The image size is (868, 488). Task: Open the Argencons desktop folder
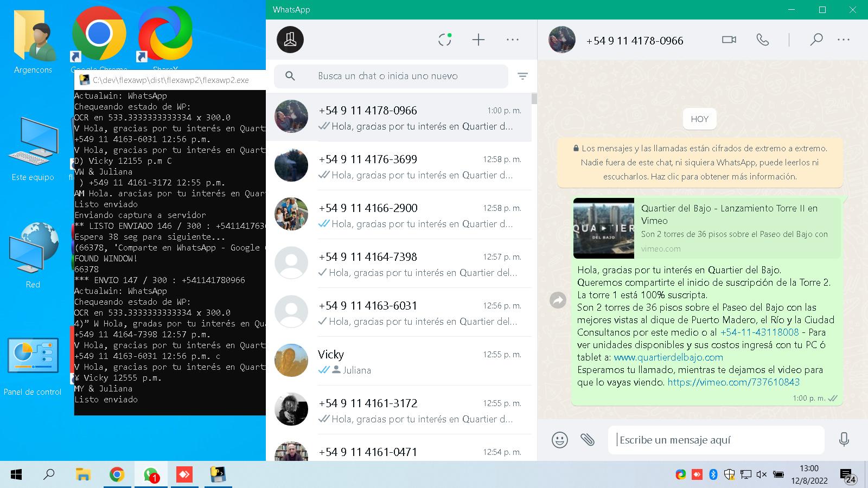33,41
